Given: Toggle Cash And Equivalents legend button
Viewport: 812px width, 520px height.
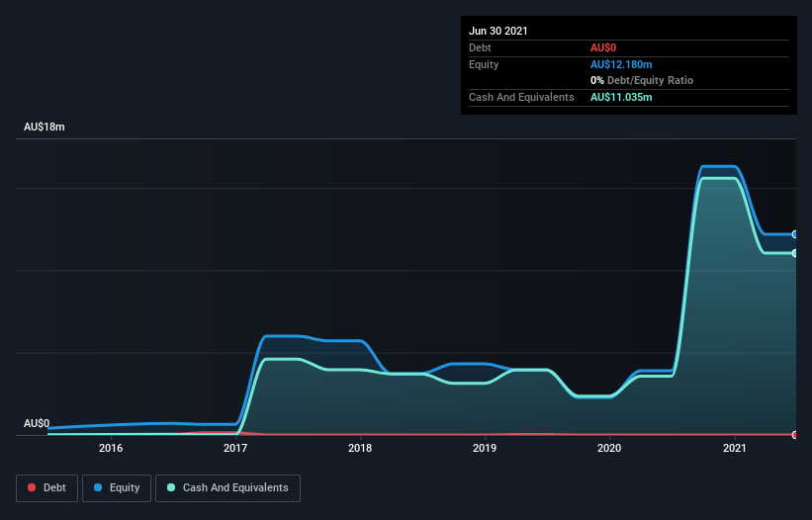Looking at the screenshot, I should (x=227, y=488).
